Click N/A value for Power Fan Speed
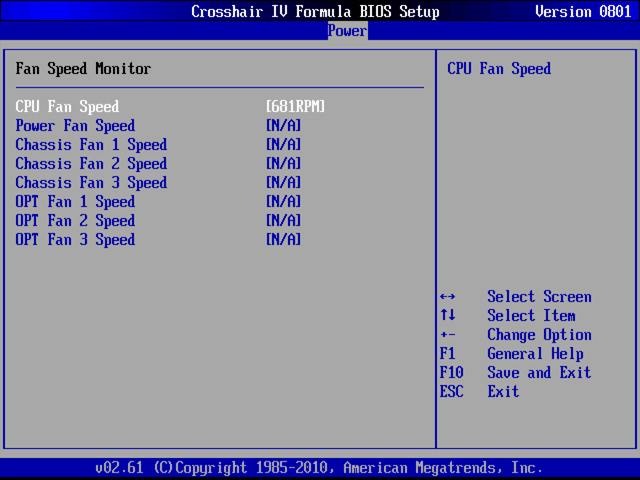The height and width of the screenshot is (480, 640). click(x=284, y=126)
